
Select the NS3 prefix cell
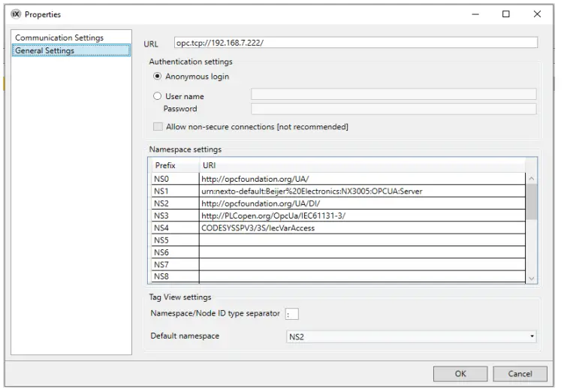(175, 216)
